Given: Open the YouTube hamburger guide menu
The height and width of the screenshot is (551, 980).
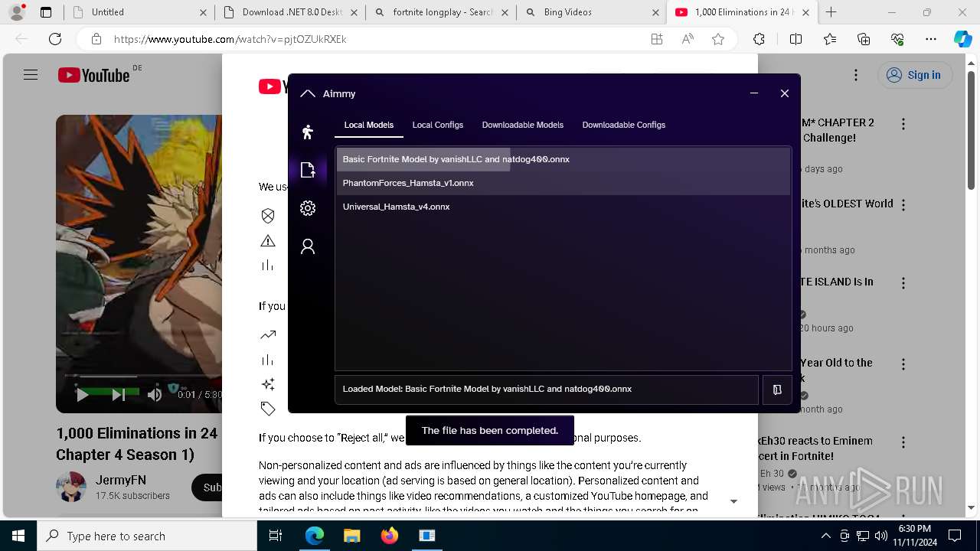Looking at the screenshot, I should (x=31, y=75).
